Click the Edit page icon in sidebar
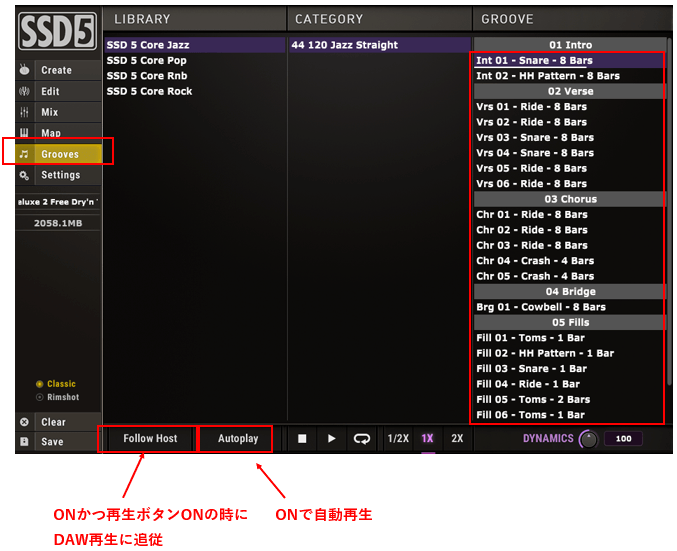This screenshot has height=551, width=677. [25, 91]
